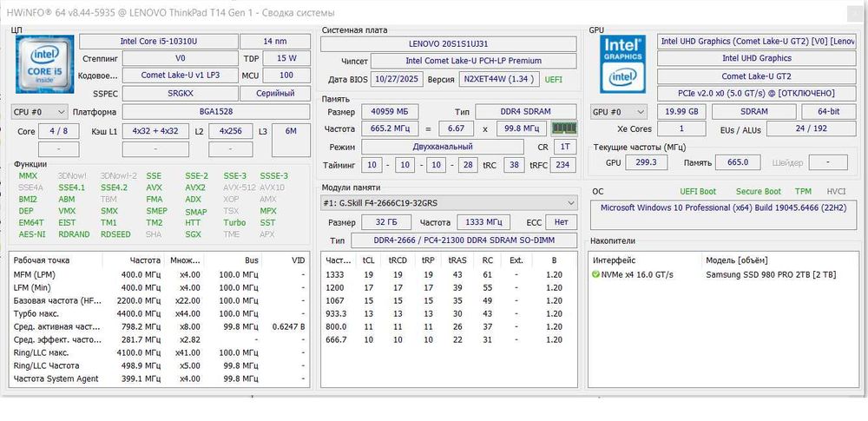
Task: Select the Частота System Agent row
Action: (160, 378)
